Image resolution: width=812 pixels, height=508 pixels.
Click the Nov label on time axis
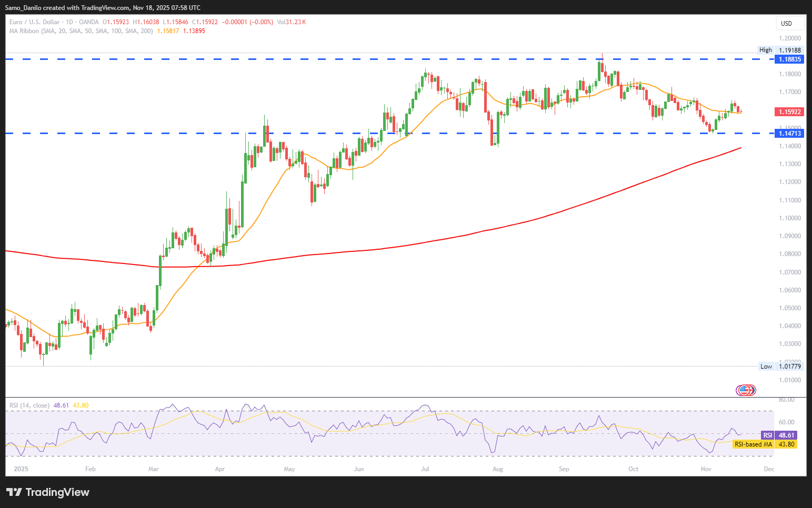(x=706, y=469)
